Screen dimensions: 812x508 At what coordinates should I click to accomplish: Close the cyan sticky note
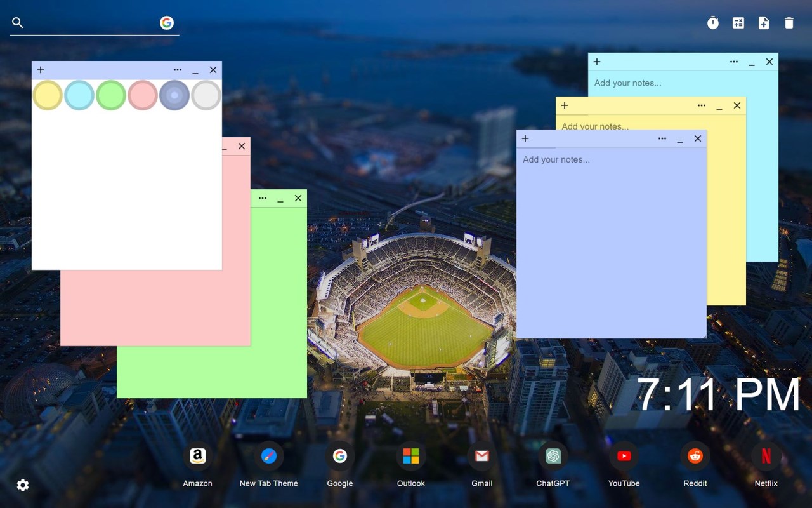(769, 62)
